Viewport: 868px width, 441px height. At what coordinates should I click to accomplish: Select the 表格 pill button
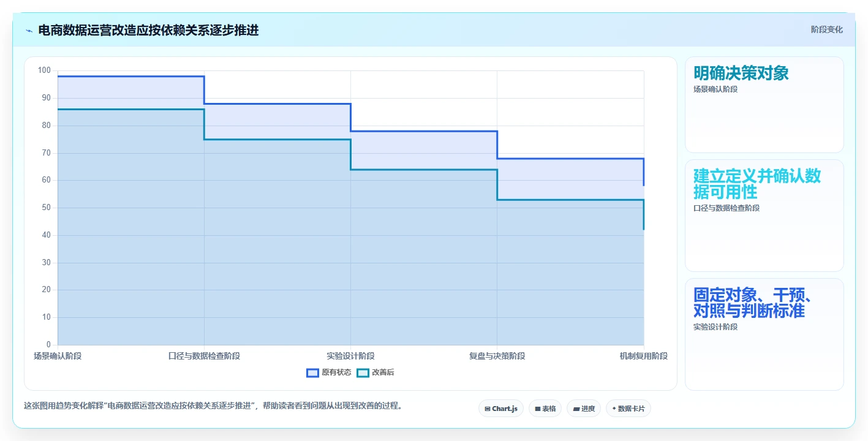[x=545, y=409]
